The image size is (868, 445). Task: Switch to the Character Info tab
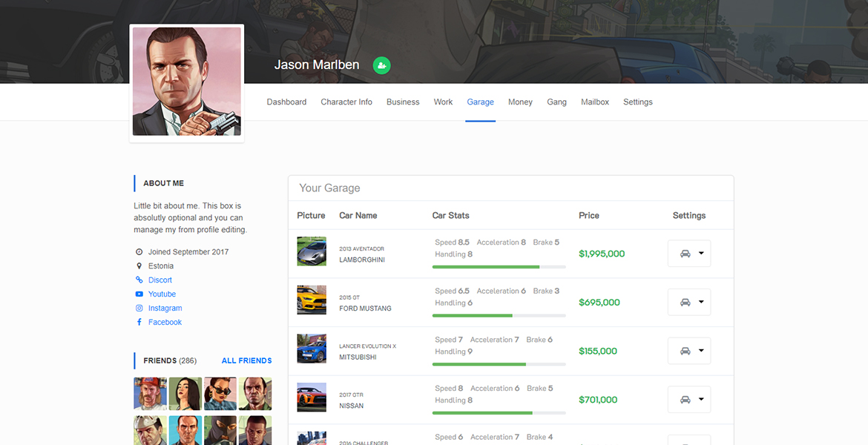click(x=346, y=102)
